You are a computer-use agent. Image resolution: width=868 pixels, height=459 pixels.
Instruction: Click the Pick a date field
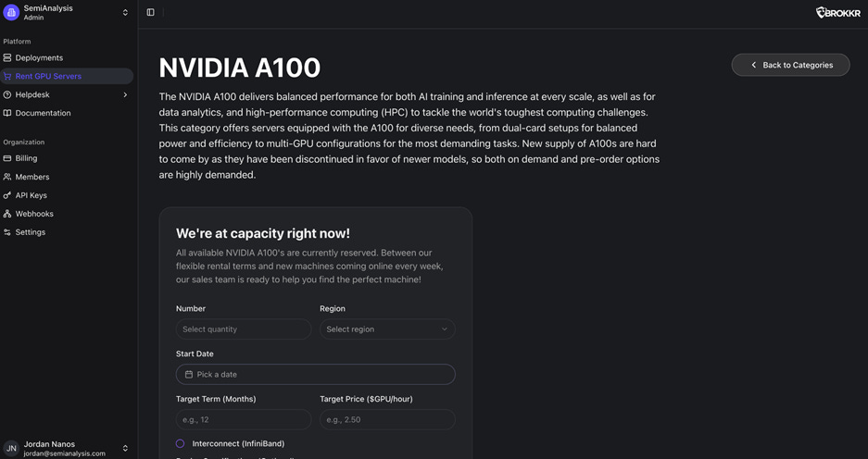pyautogui.click(x=316, y=375)
